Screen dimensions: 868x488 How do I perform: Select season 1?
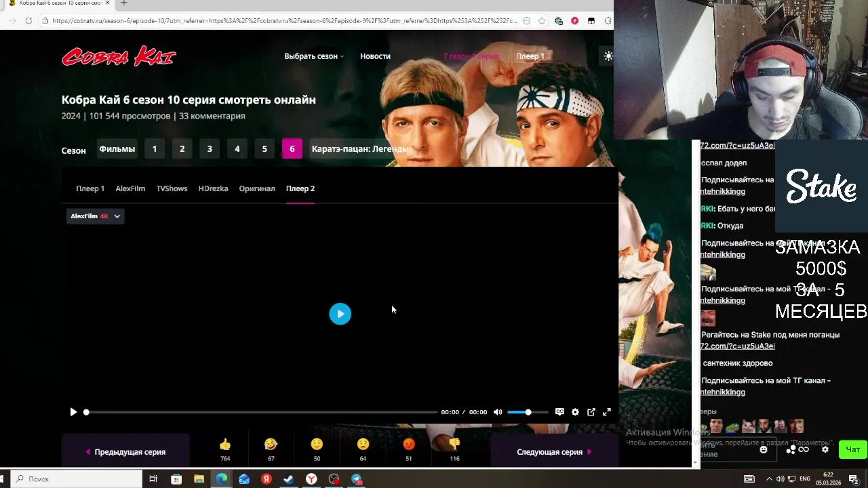click(155, 149)
